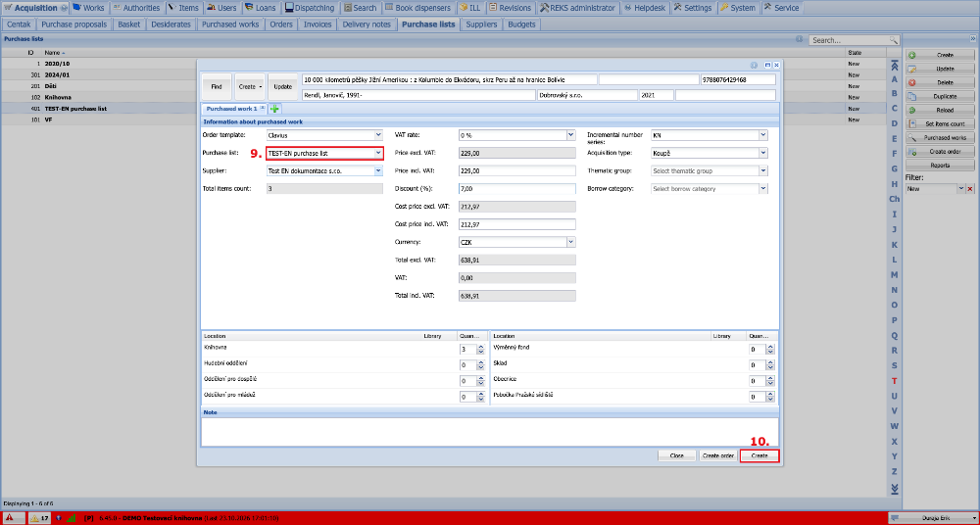The height and width of the screenshot is (525, 980).
Task: Increase the Knihovna quantity stepper
Action: coord(480,348)
